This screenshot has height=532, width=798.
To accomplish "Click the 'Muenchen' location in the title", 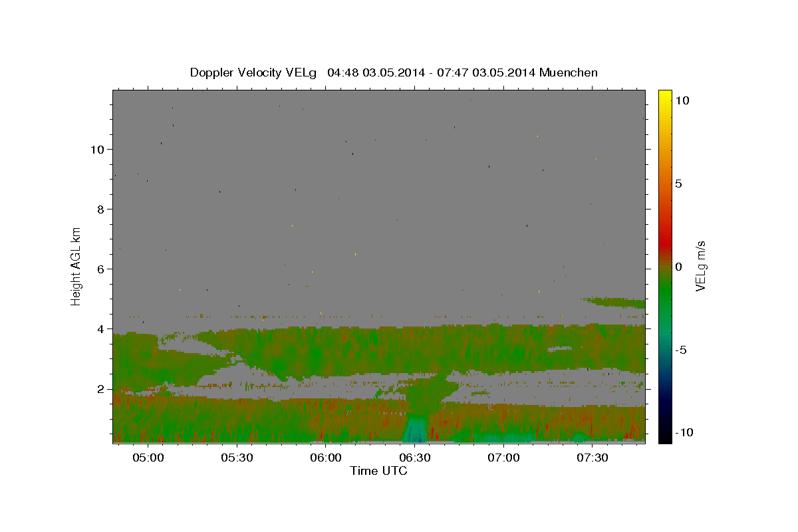I will pyautogui.click(x=569, y=72).
